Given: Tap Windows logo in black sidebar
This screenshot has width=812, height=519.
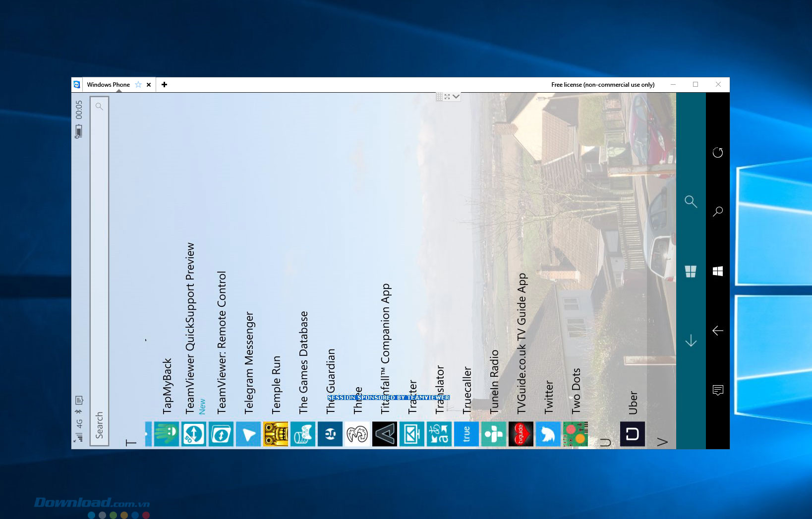Looking at the screenshot, I should (x=718, y=271).
